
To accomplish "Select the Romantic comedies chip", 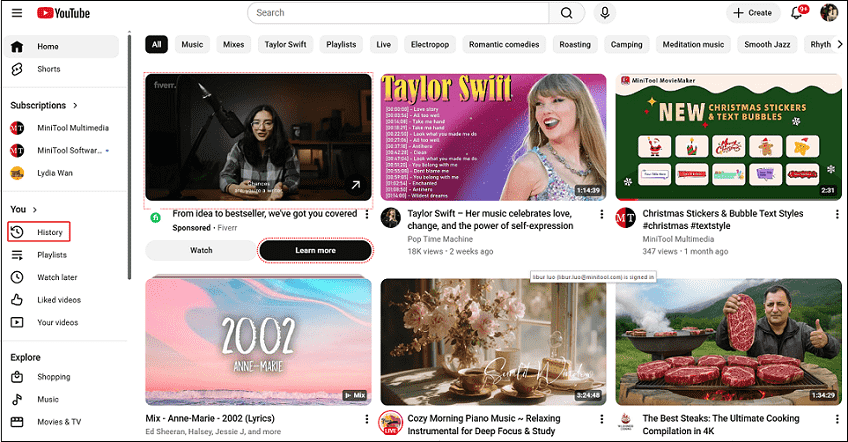I will click(x=504, y=44).
